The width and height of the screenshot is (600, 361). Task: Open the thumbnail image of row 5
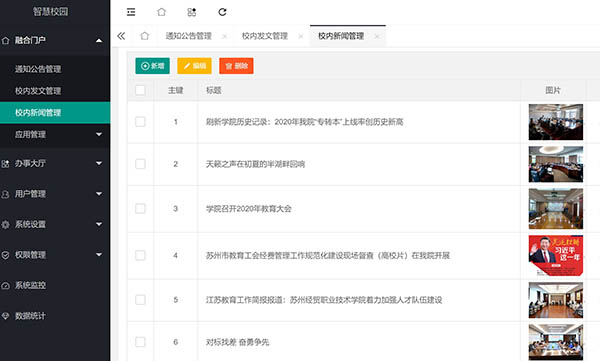pos(556,300)
